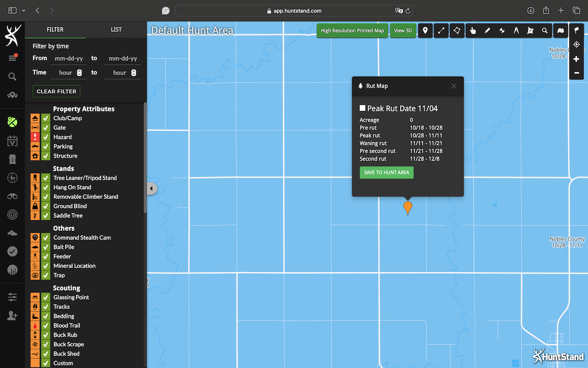Click the Save To Hunt Area button
588x368 pixels.
386,173
